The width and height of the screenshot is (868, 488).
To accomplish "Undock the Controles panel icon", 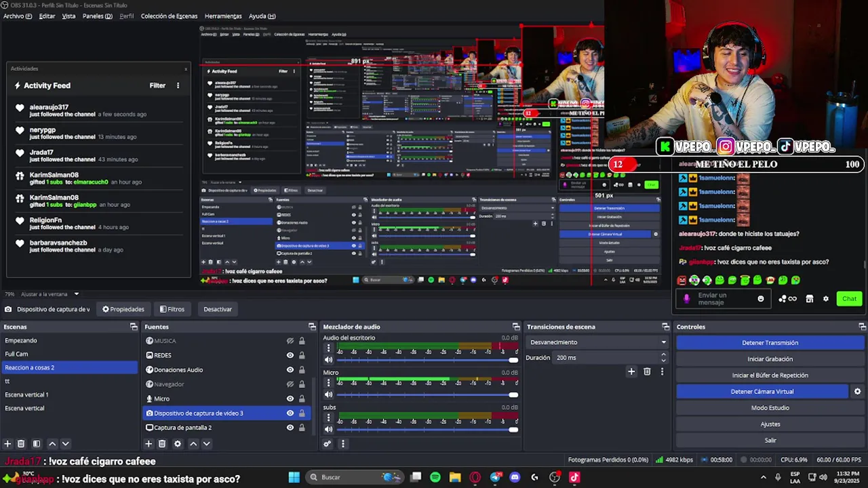I will click(x=863, y=327).
